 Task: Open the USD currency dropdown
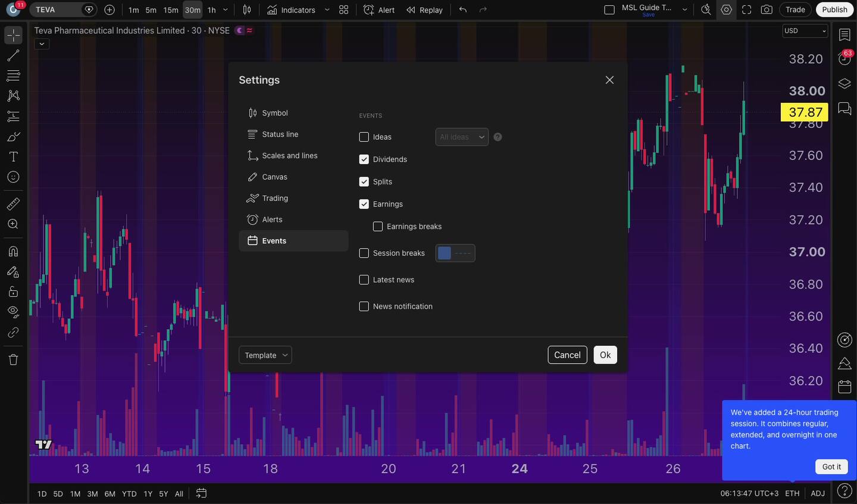[805, 31]
